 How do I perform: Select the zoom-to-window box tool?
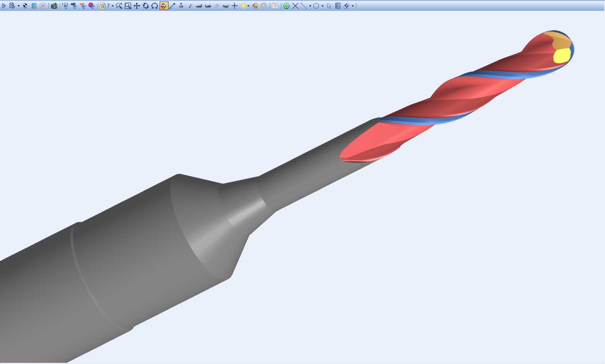pyautogui.click(x=128, y=6)
